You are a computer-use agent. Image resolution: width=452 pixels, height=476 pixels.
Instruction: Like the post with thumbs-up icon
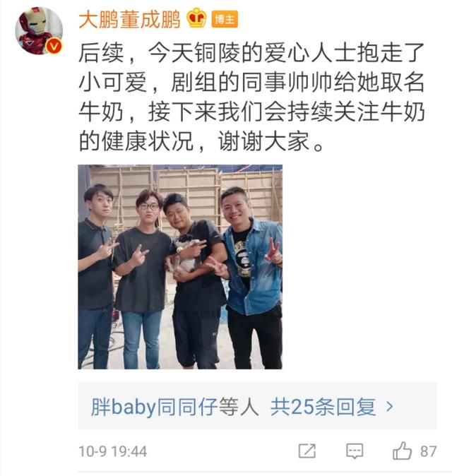[x=403, y=451]
